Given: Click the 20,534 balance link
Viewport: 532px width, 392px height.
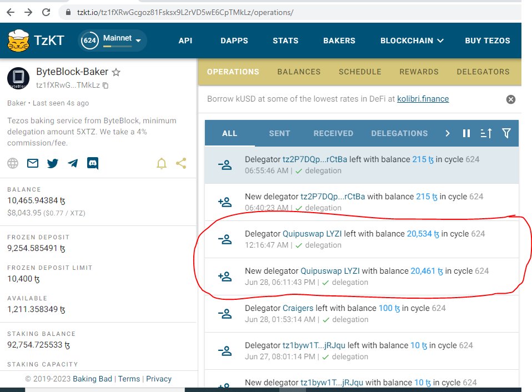Looking at the screenshot, I should 423,234.
